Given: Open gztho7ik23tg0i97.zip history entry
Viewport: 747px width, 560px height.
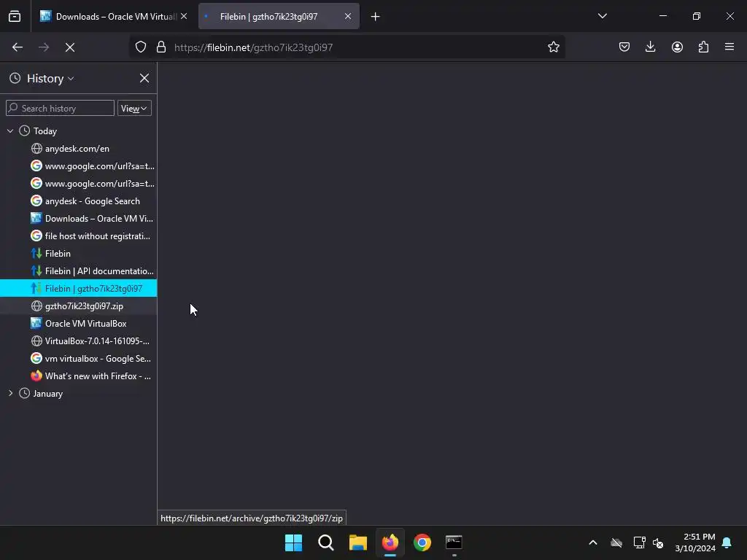Looking at the screenshot, I should (79, 306).
